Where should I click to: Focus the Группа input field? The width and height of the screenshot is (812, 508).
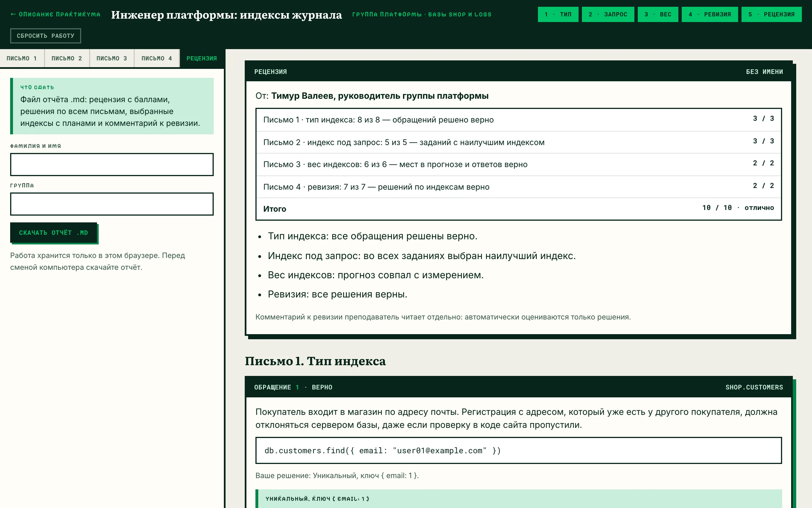click(112, 204)
